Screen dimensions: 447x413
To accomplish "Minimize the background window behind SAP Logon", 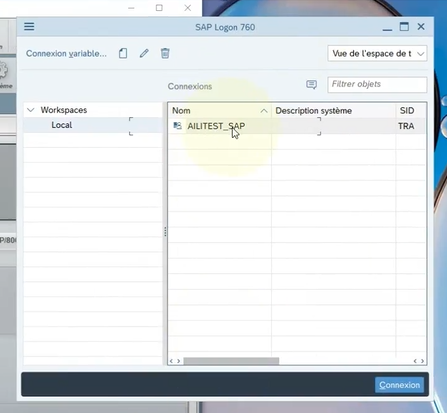I will click(131, 8).
